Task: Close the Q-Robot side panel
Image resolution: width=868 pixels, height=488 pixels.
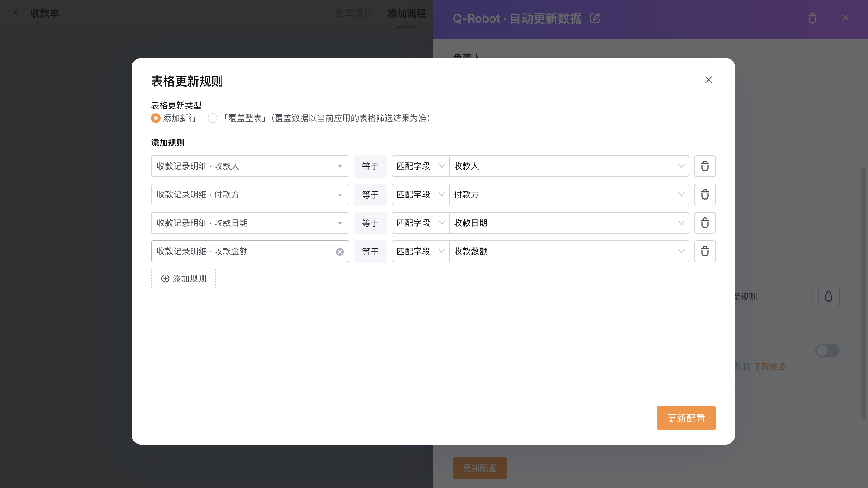Action: pyautogui.click(x=845, y=18)
